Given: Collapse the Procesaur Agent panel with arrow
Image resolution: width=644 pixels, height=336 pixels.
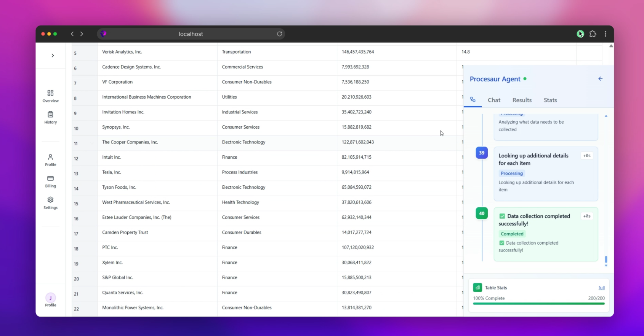Looking at the screenshot, I should [x=600, y=79].
